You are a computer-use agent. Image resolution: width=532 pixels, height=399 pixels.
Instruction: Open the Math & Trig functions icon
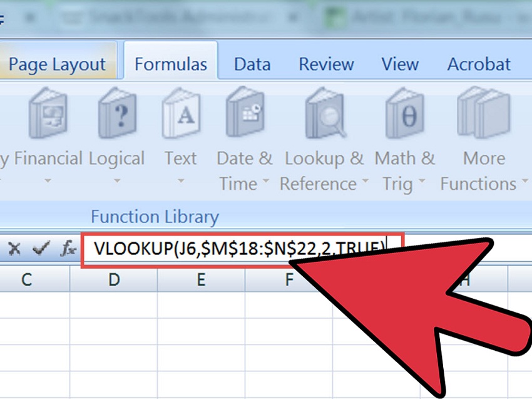pos(404,113)
